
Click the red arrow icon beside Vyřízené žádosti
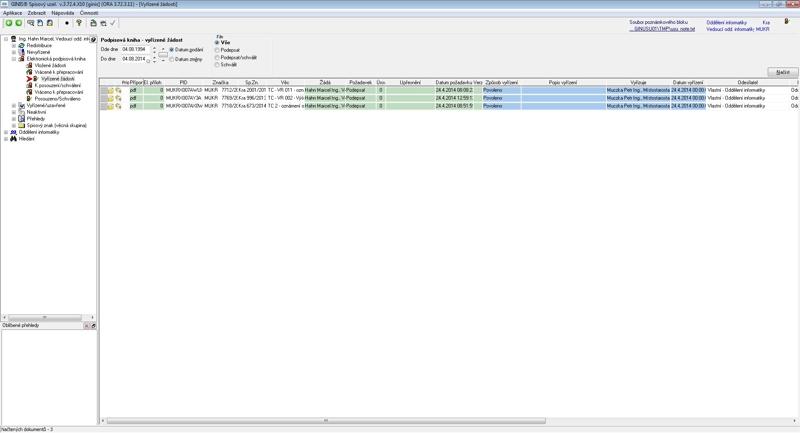(30, 78)
